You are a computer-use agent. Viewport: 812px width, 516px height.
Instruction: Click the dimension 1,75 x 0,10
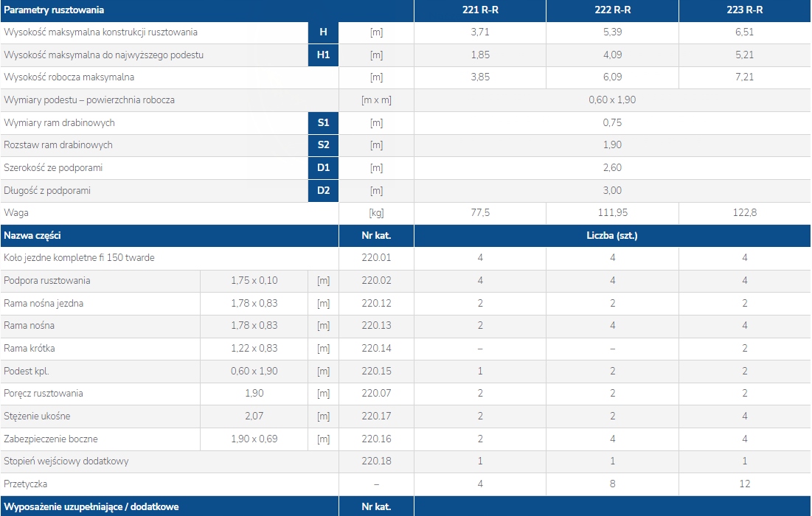[x=254, y=281]
